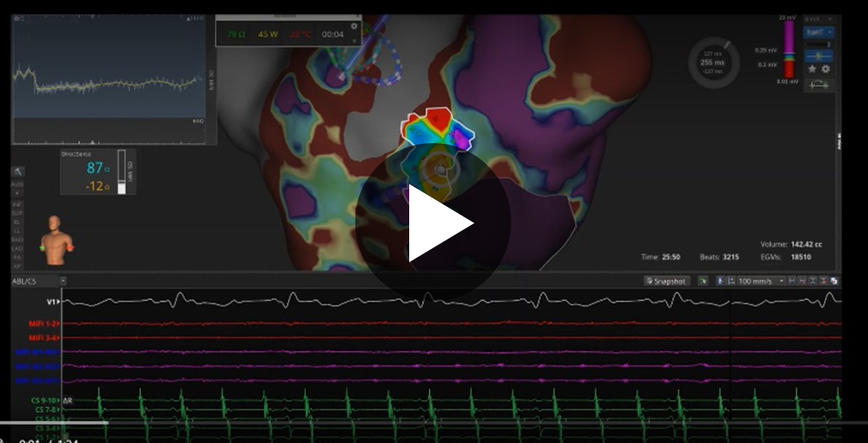Select the RAO view preset

coord(18,239)
